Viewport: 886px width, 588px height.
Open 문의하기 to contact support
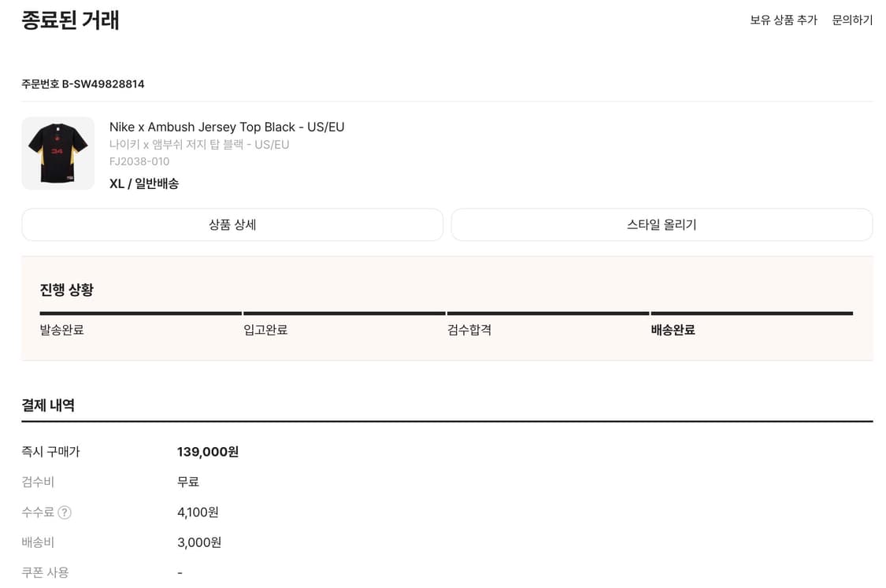pyautogui.click(x=851, y=20)
